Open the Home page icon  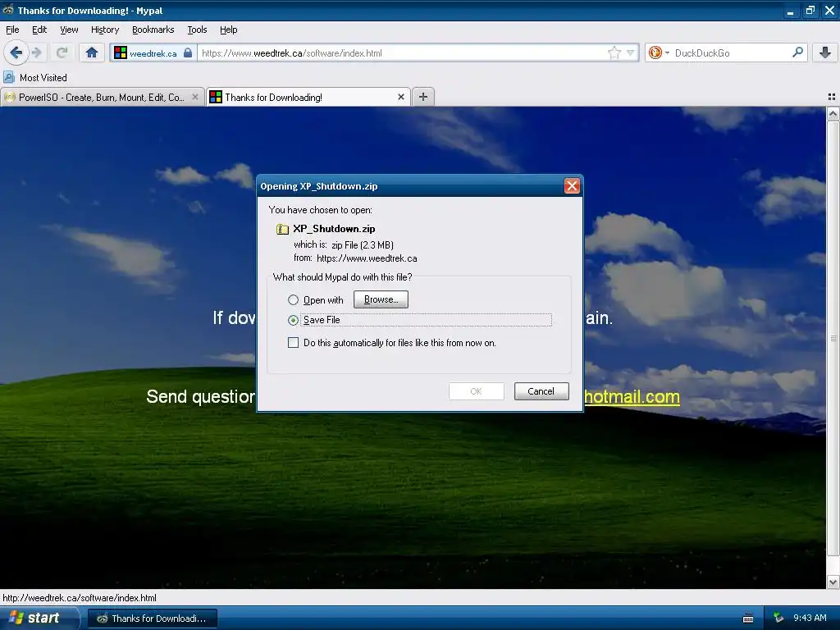point(92,52)
